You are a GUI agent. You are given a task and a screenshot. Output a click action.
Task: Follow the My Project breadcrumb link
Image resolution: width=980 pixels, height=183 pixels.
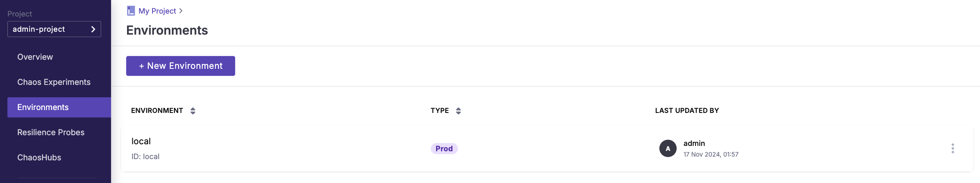pyautogui.click(x=157, y=11)
